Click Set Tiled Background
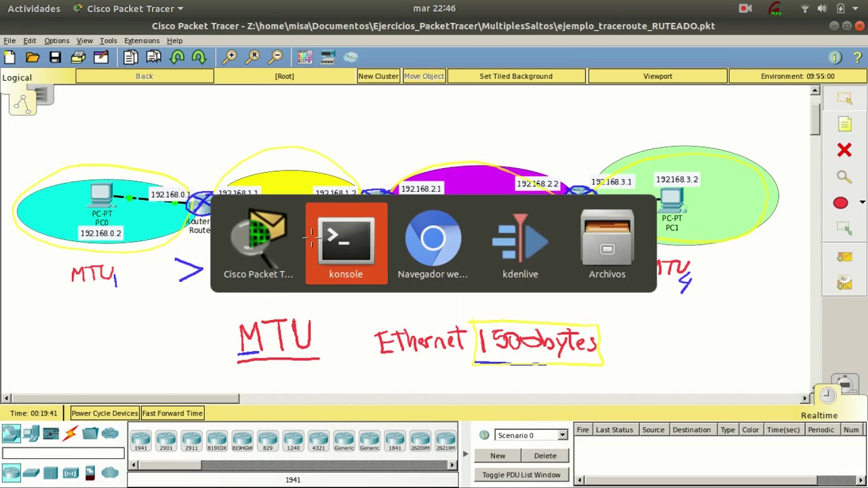The height and width of the screenshot is (488, 868). (x=516, y=76)
